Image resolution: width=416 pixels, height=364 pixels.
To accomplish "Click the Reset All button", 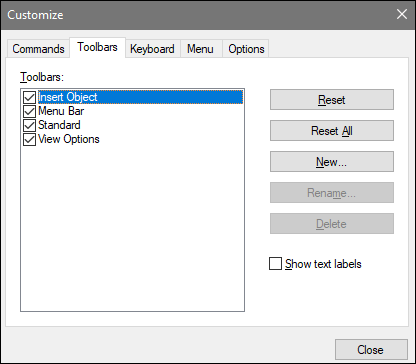I will 332,131.
